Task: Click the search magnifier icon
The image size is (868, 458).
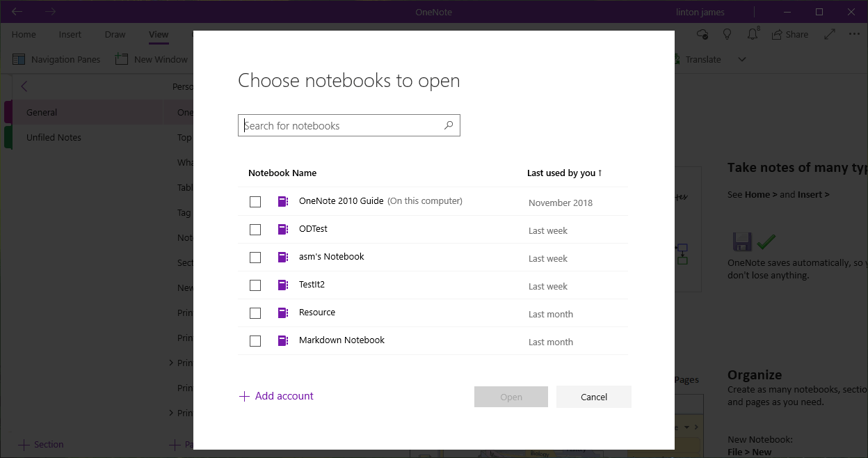Action: pos(449,125)
